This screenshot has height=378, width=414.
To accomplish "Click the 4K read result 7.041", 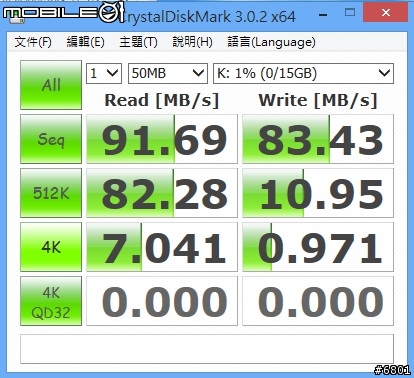I will point(162,247).
